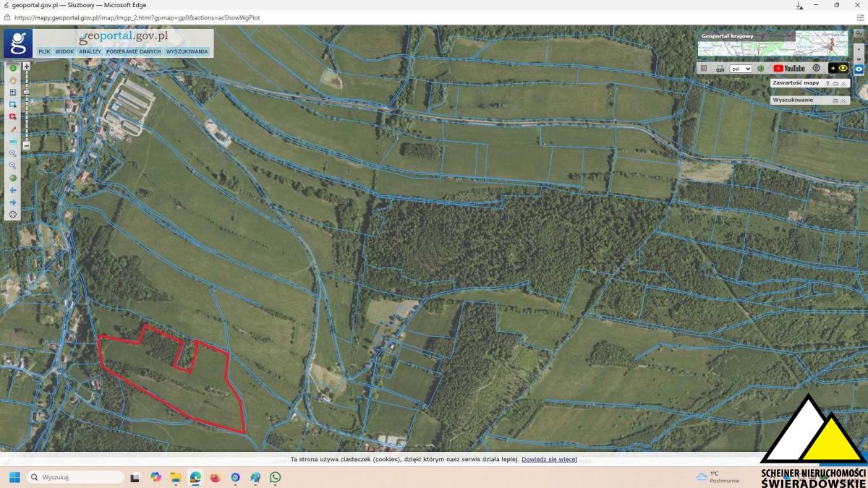
Task: Expand the Wyszukiwanie panel
Action: point(835,100)
